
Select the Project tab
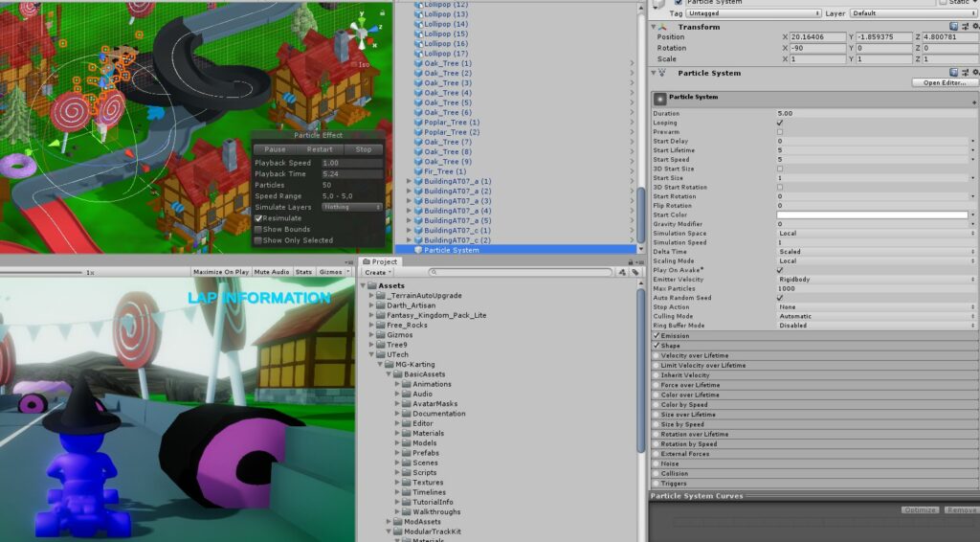coord(383,261)
